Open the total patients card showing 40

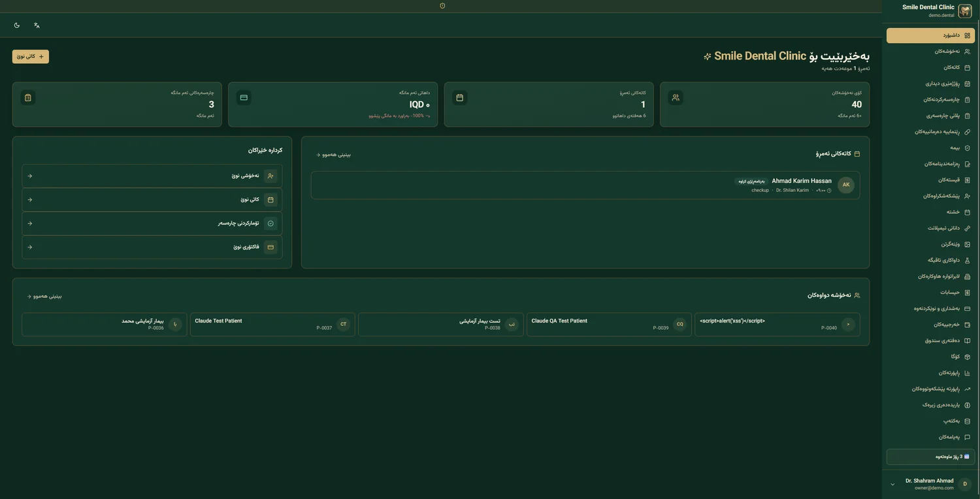click(764, 105)
